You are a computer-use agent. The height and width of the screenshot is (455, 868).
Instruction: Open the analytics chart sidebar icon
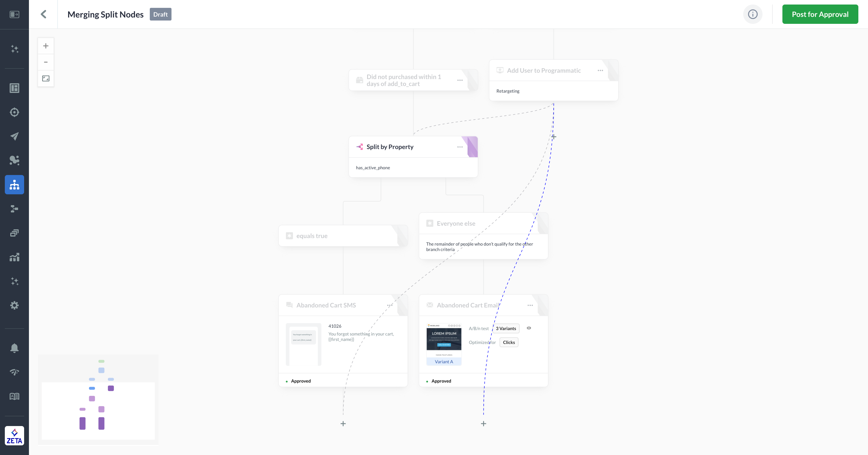(x=14, y=257)
